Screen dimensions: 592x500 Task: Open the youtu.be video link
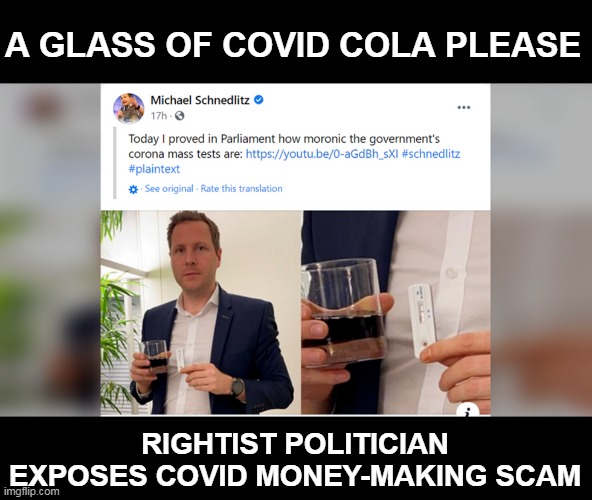coord(322,154)
